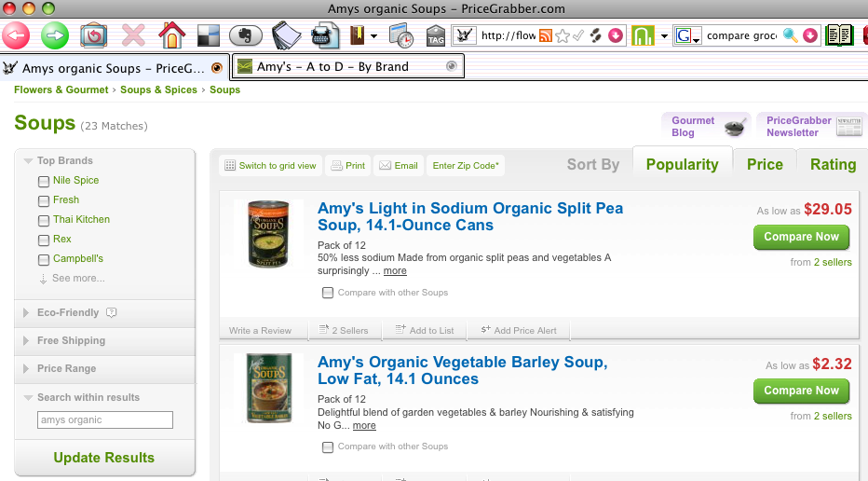This screenshot has width=868, height=481.
Task: Click Add Price Alert for Split Pea Soup
Action: 519,330
